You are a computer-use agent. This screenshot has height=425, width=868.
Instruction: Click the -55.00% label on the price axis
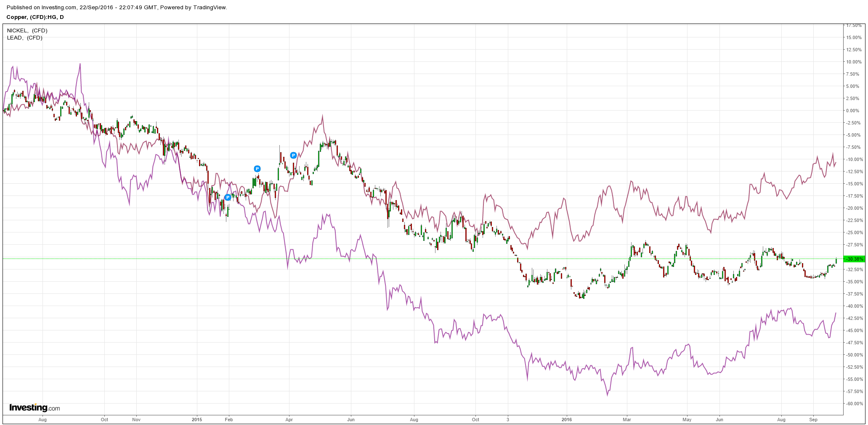click(x=854, y=379)
